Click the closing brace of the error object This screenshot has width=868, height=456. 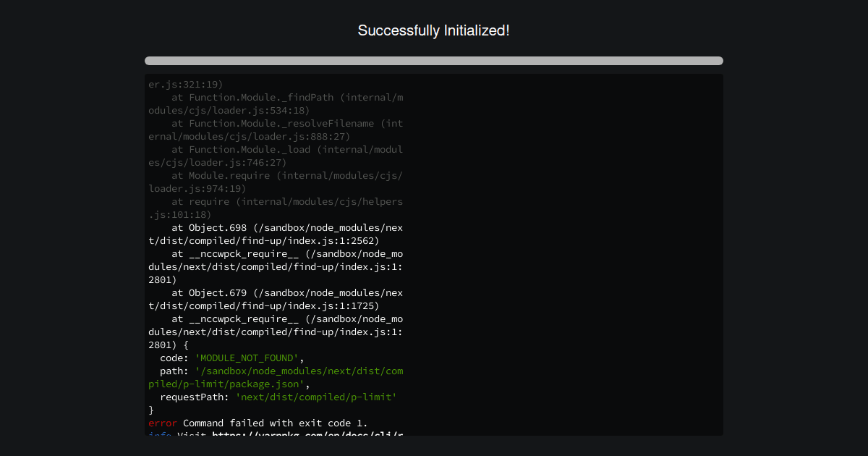point(150,410)
